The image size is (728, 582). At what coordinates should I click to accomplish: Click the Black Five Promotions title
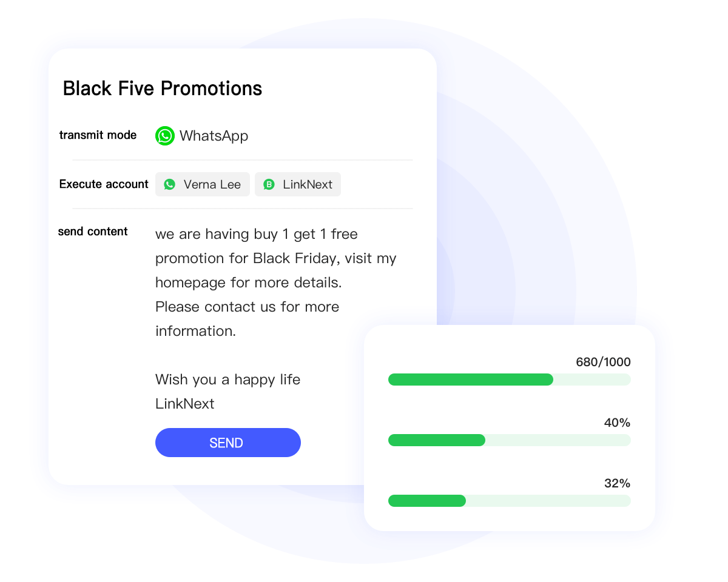pyautogui.click(x=163, y=89)
